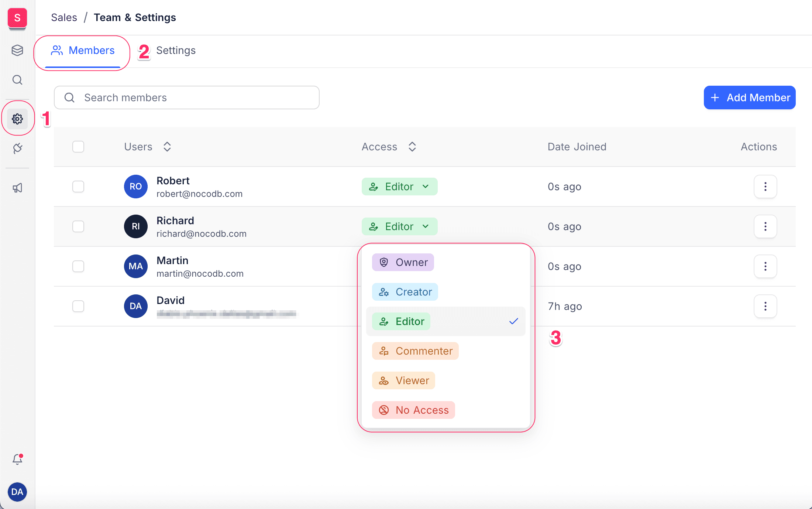The image size is (812, 509).
Task: Open Team & Settings gear icon
Action: (x=17, y=119)
